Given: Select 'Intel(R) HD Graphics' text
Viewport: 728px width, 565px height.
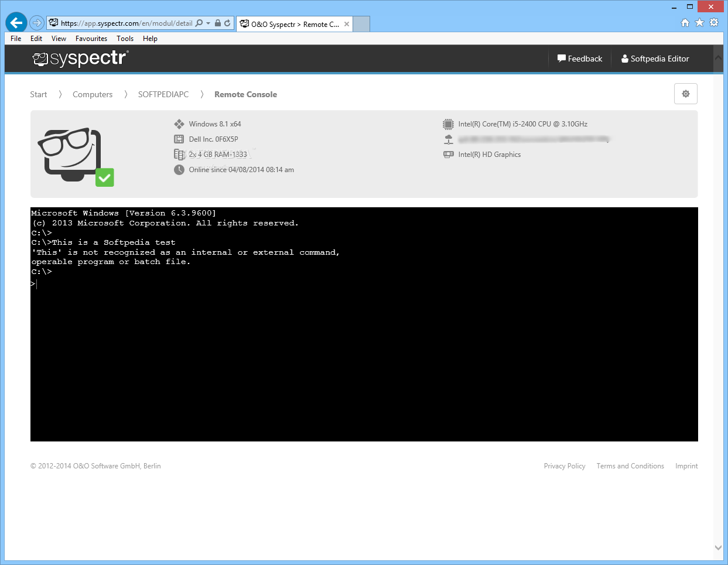Looking at the screenshot, I should click(490, 155).
